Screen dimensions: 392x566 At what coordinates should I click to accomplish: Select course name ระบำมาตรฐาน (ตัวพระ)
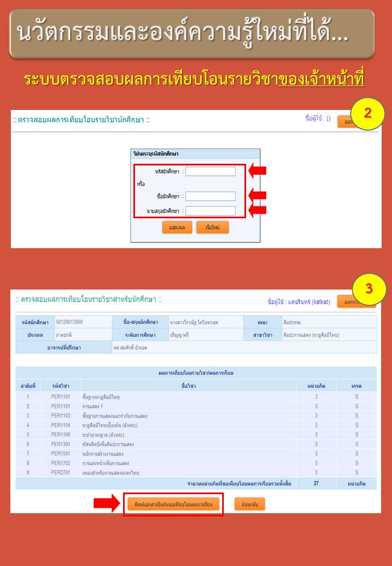pyautogui.click(x=103, y=435)
